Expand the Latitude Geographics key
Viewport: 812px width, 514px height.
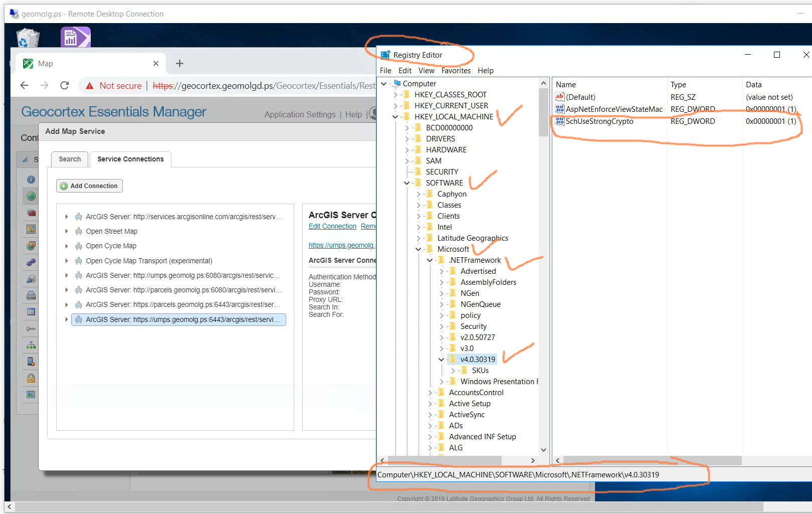pyautogui.click(x=419, y=238)
